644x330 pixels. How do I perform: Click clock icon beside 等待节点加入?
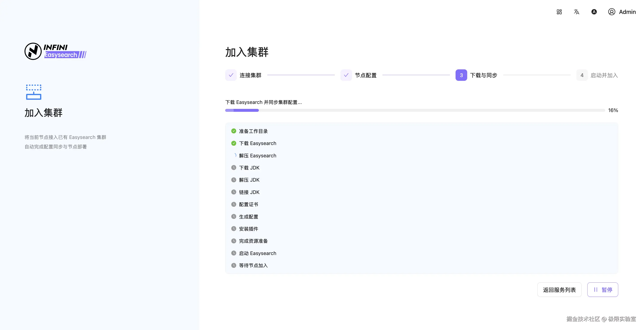click(x=233, y=265)
